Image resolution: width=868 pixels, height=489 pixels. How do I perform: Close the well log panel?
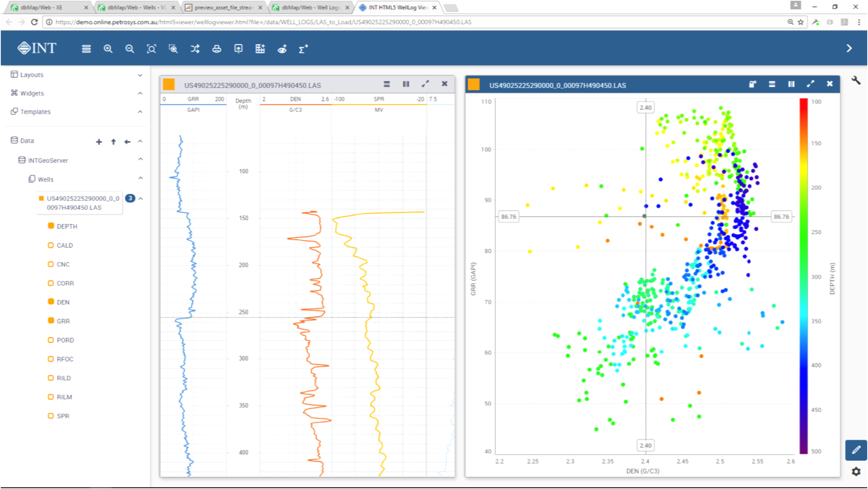(444, 84)
